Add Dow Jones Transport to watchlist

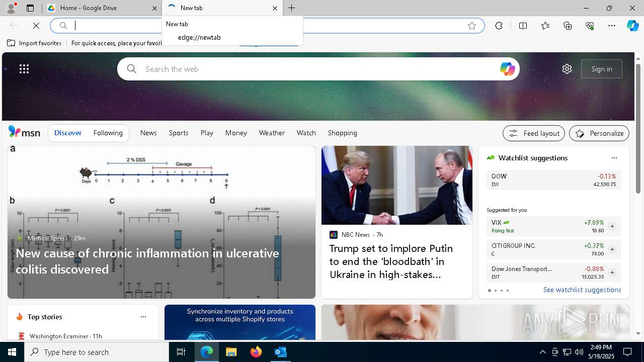point(612,273)
